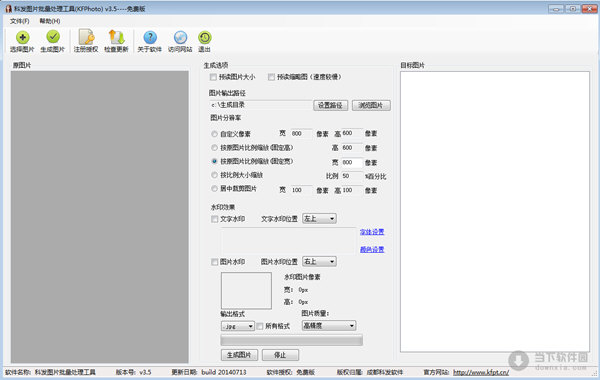Click the generation progress bar

click(x=292, y=340)
